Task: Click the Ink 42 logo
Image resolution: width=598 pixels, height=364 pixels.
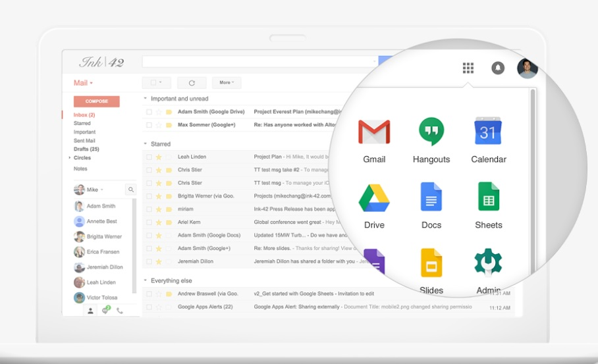Action: (x=101, y=62)
